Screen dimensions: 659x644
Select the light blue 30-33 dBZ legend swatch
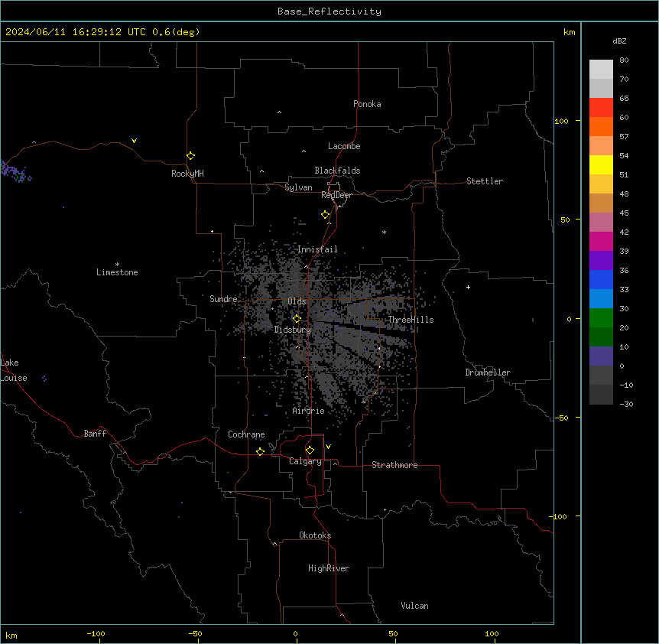click(601, 298)
